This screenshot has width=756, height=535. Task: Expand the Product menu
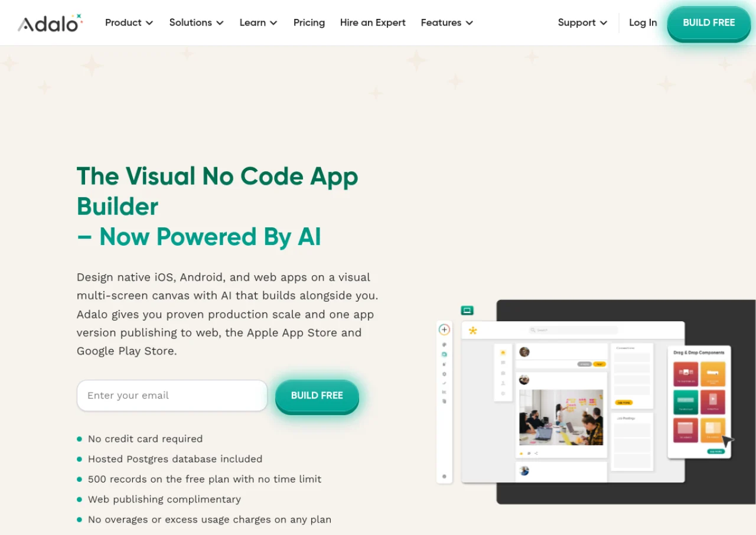(129, 22)
